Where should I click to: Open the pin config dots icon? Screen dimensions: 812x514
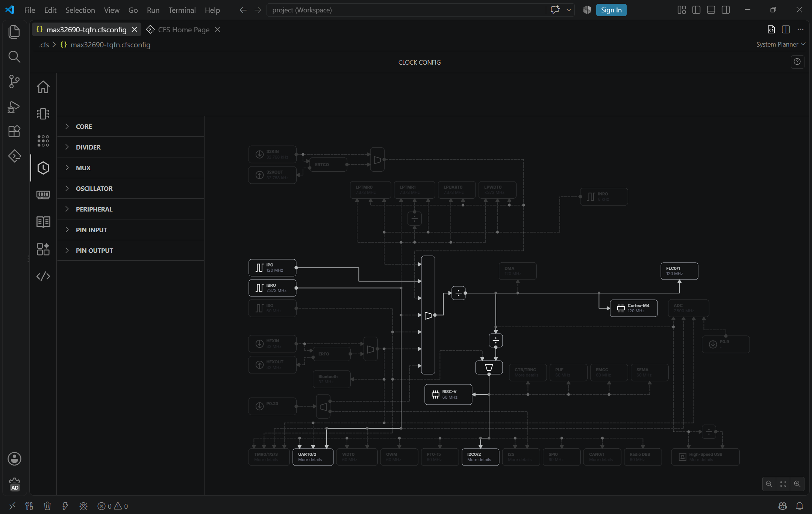click(x=43, y=141)
